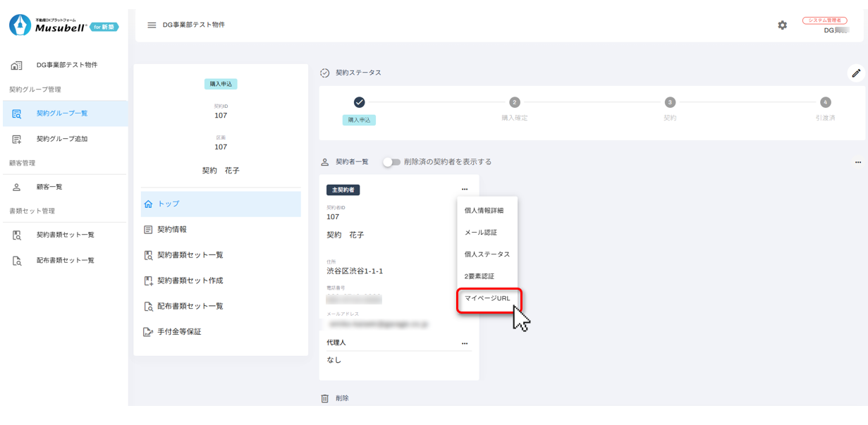Open 契約グループ追加 in the sidebar
Screen dimensions: 868x425
coord(62,139)
